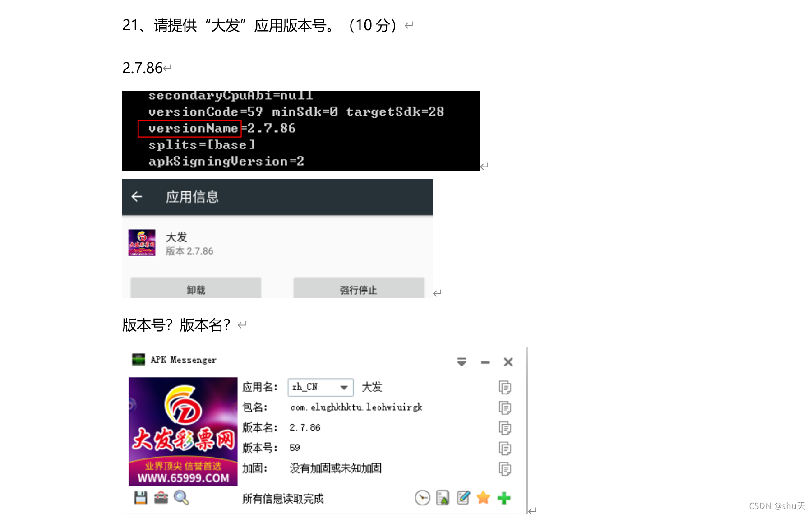Click the targetSdk=28 text in terminal

395,111
